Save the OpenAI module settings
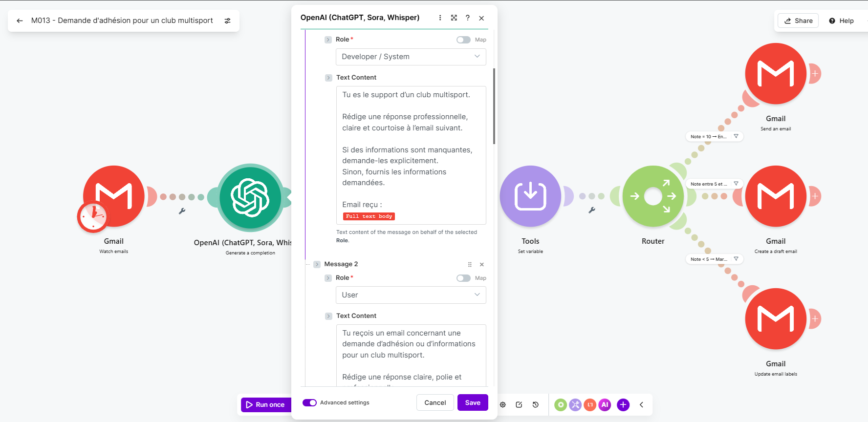 (x=473, y=402)
